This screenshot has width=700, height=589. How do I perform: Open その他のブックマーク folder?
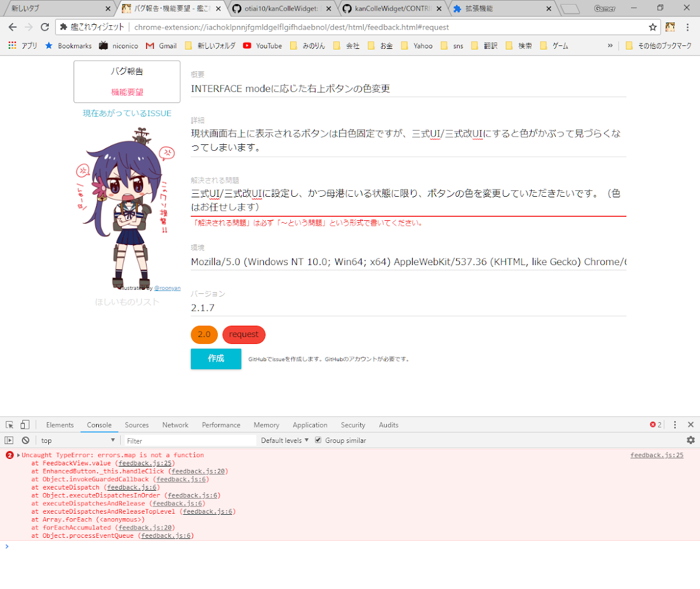[x=658, y=45]
